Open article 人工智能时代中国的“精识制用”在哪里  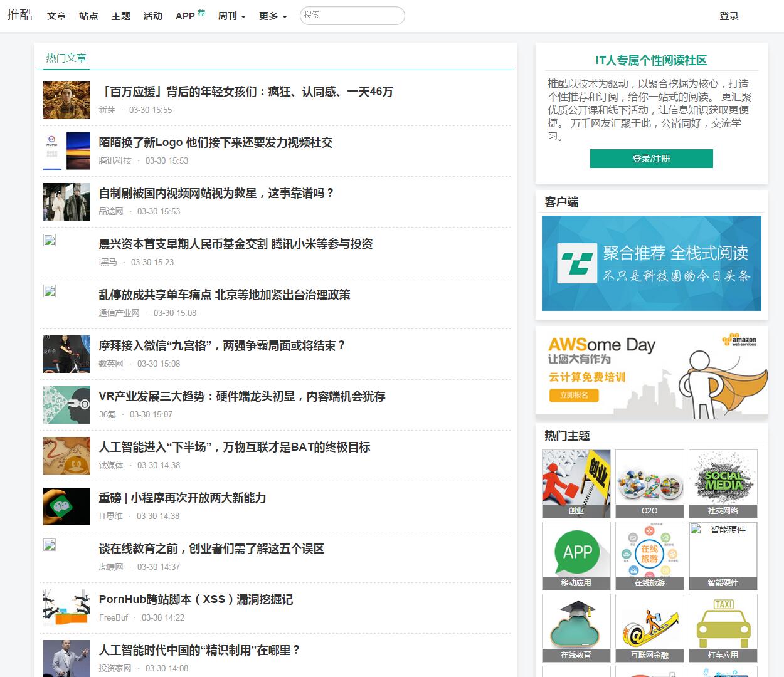(199, 650)
